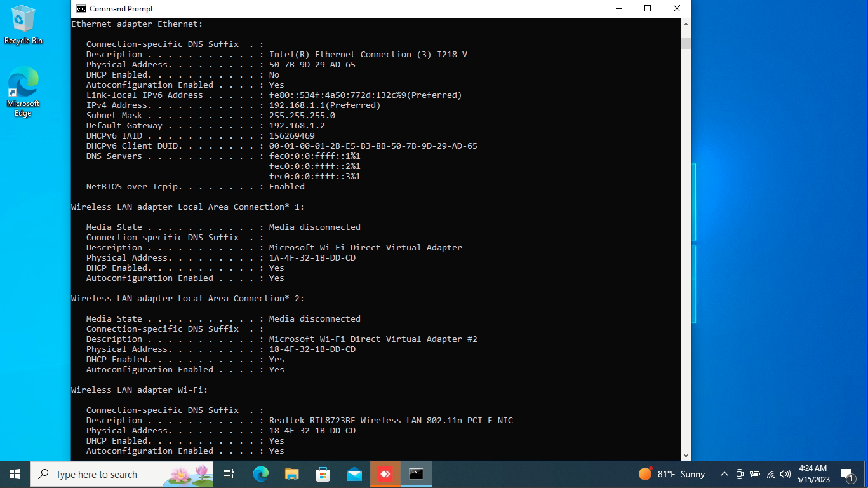Launch the red pinned taskbar app
The height and width of the screenshot is (488, 868).
point(385,473)
